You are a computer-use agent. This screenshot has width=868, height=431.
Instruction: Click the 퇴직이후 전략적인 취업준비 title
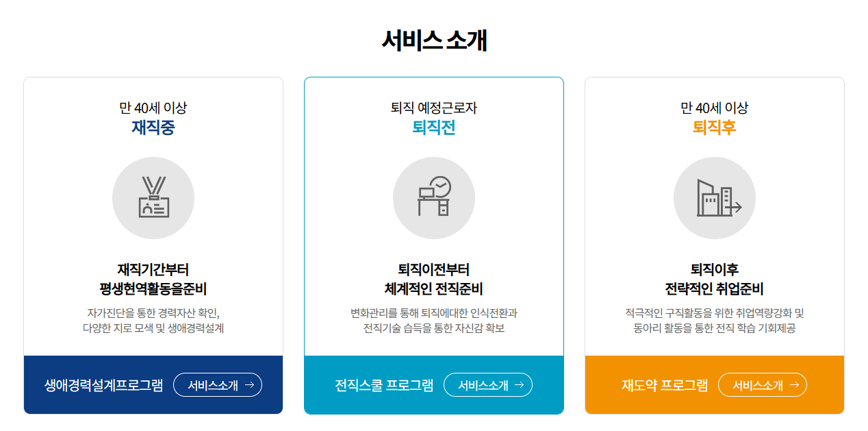pos(715,279)
